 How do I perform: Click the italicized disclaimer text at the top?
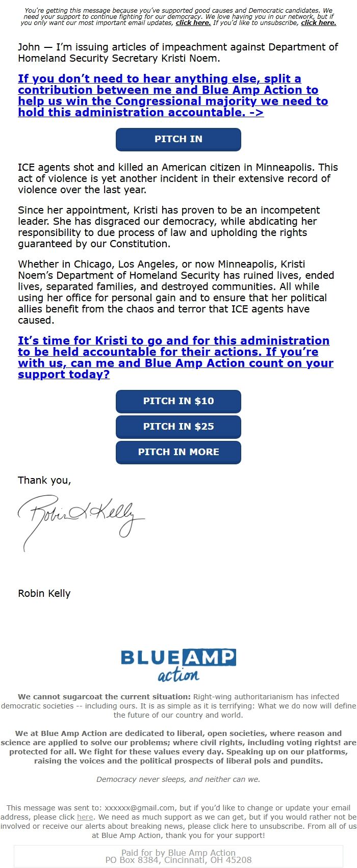178,15
